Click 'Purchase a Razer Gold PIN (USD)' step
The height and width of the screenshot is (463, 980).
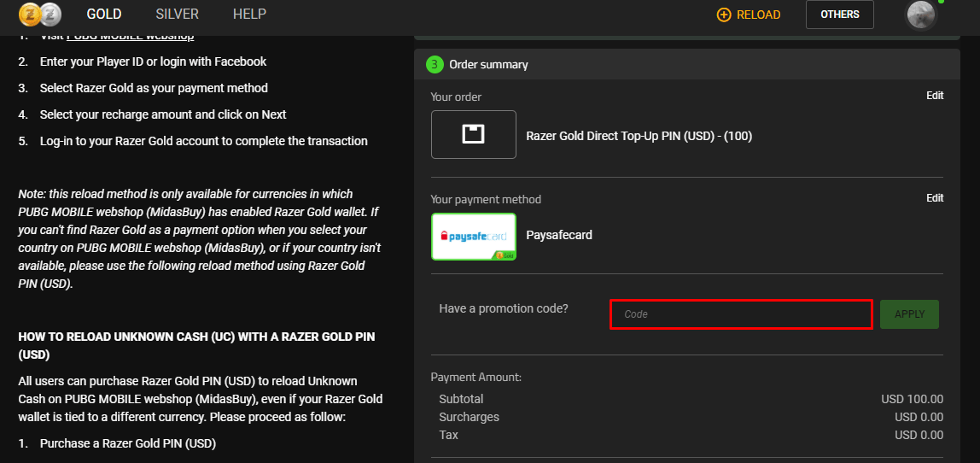coord(127,443)
